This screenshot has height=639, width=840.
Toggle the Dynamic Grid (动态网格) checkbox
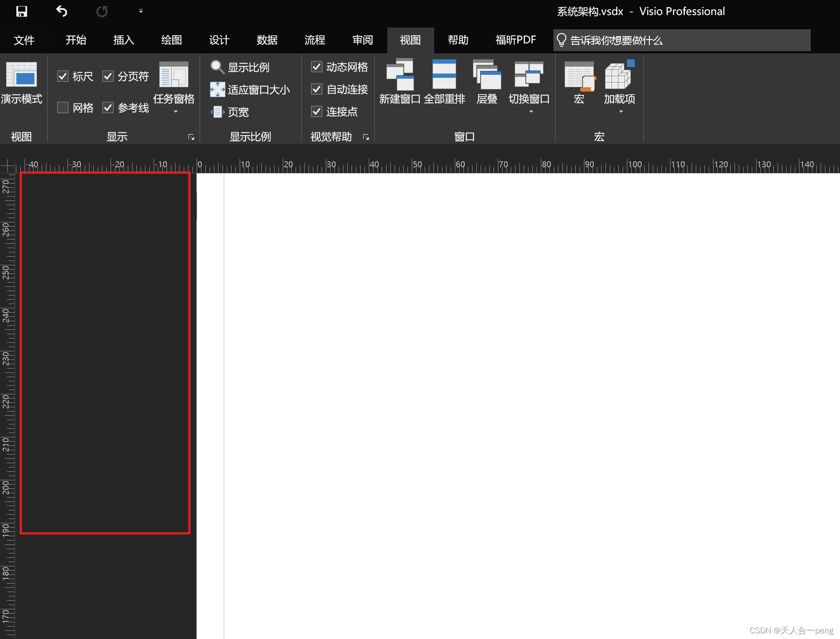coord(317,67)
